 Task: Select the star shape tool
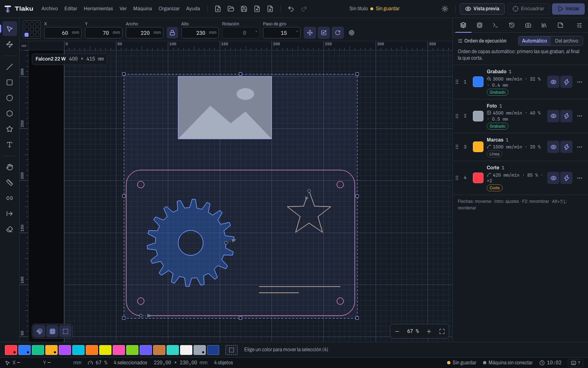10,129
